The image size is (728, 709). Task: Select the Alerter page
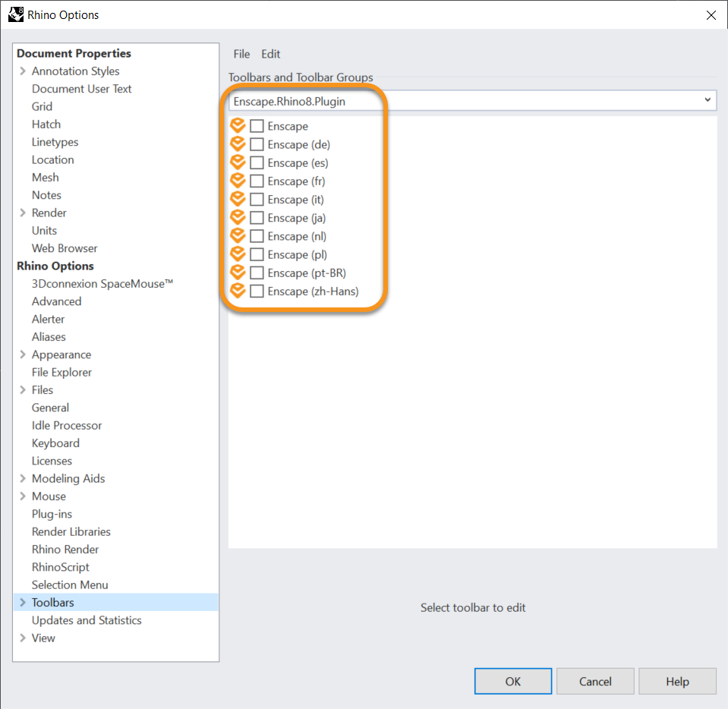(49, 319)
